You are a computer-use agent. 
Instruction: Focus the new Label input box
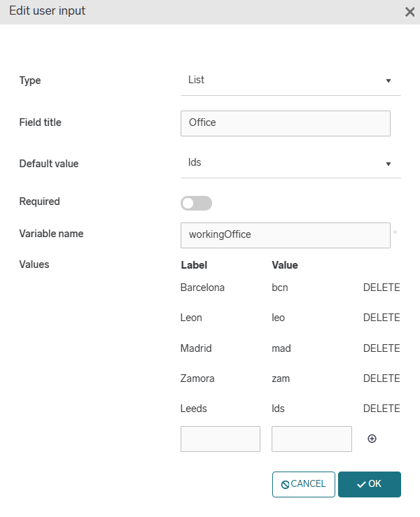pos(220,439)
